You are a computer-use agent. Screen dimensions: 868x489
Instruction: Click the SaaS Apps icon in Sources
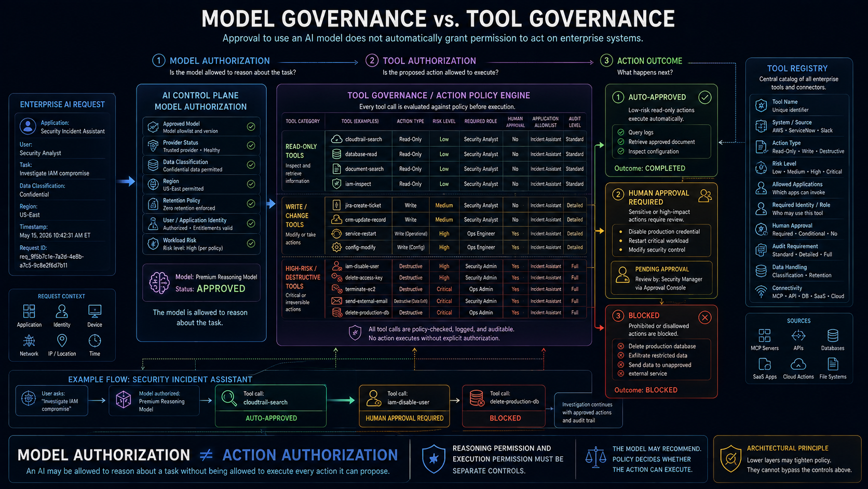(x=765, y=364)
